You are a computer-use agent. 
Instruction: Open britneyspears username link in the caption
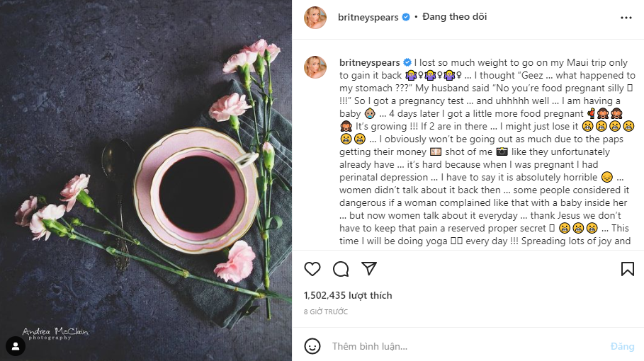[x=369, y=62]
